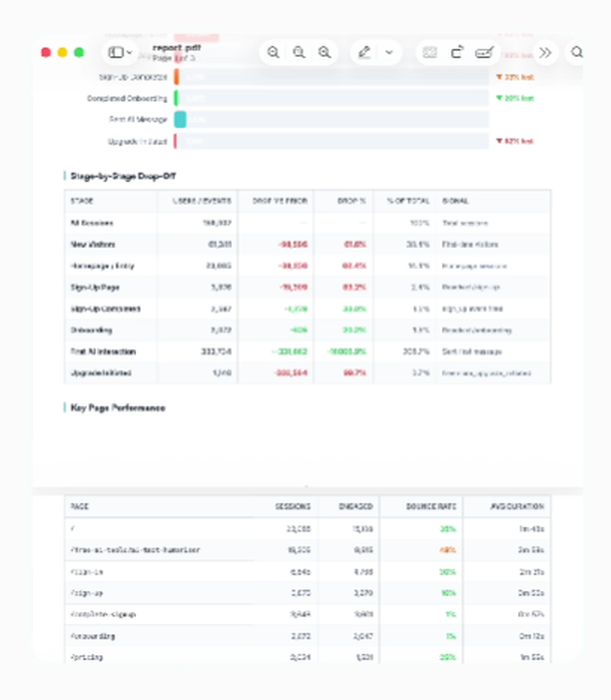Click the SIGNAL column header
Image resolution: width=611 pixels, height=700 pixels.
tap(455, 201)
